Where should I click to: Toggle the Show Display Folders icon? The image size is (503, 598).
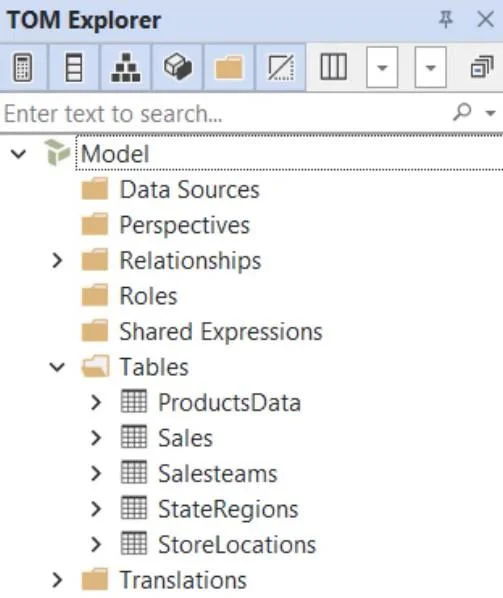coord(229,68)
